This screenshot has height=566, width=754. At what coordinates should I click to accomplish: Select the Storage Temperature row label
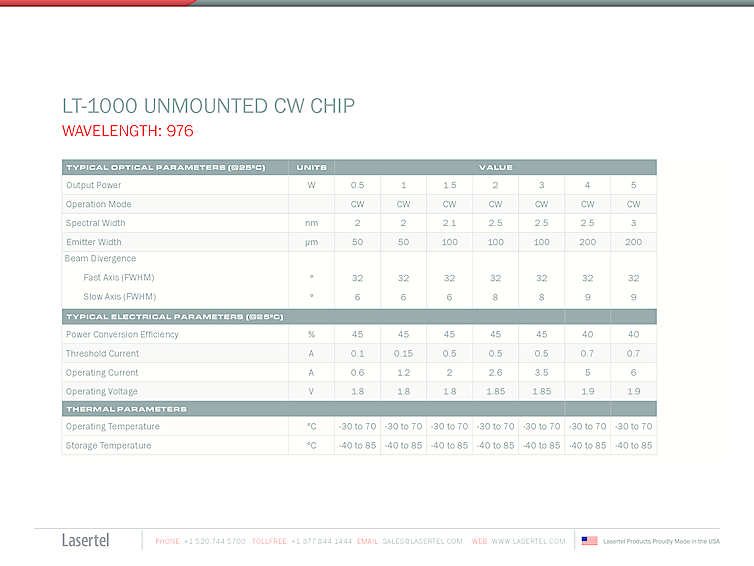(x=108, y=446)
